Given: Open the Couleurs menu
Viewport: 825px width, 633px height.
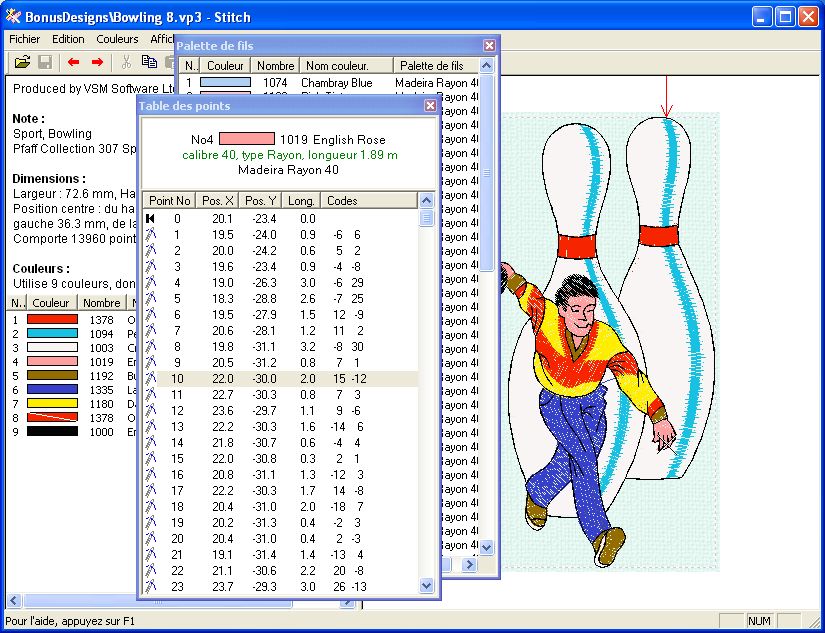Looking at the screenshot, I should (117, 39).
